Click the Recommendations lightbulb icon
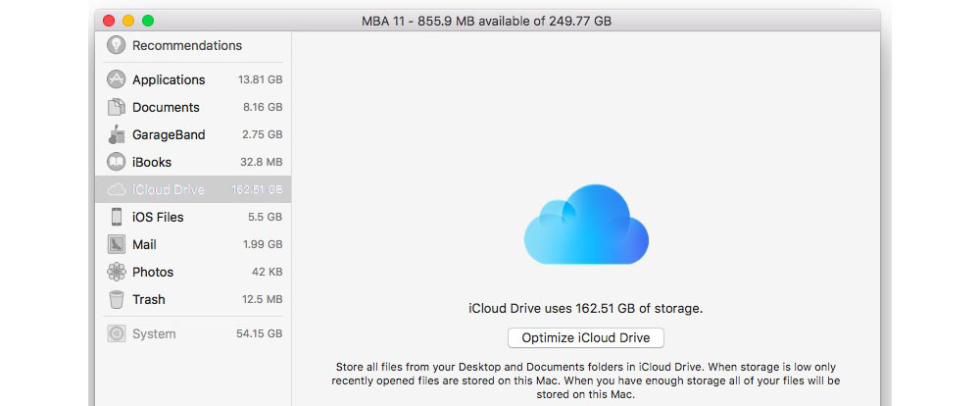The width and height of the screenshot is (980, 406). pyautogui.click(x=117, y=45)
